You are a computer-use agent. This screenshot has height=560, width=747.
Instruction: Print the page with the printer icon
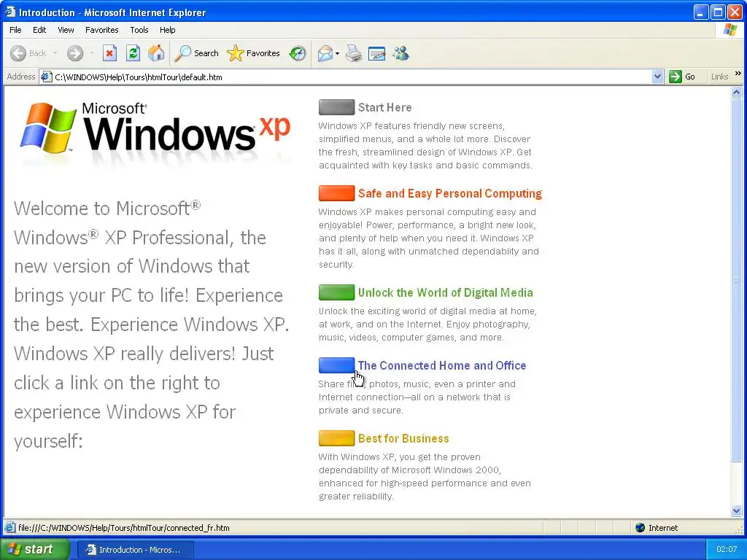354,53
